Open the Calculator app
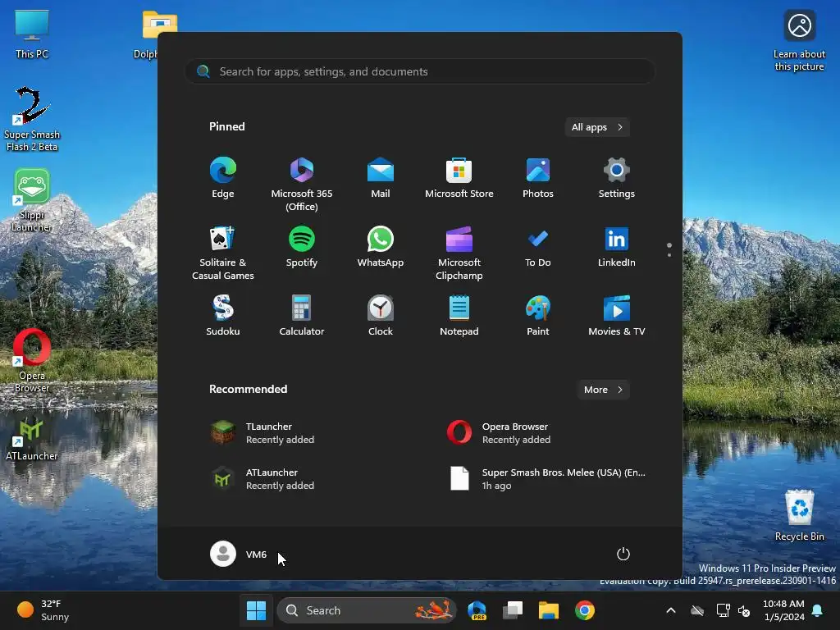840x630 pixels. point(302,316)
